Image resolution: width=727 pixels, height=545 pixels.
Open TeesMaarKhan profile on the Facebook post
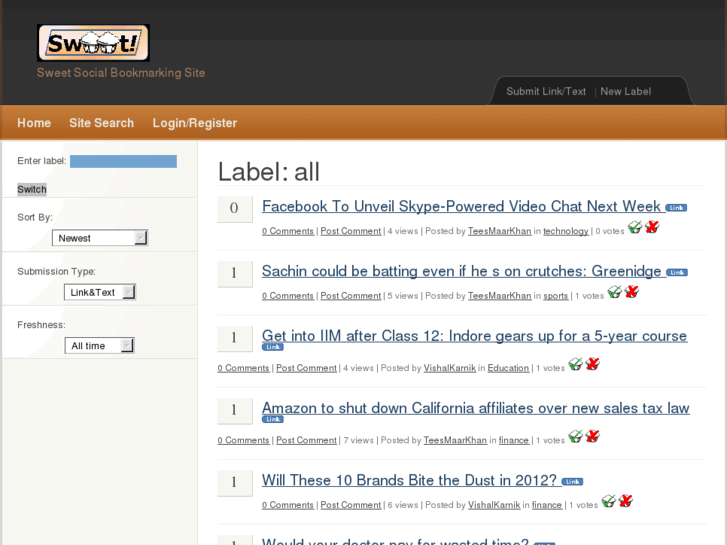click(499, 231)
